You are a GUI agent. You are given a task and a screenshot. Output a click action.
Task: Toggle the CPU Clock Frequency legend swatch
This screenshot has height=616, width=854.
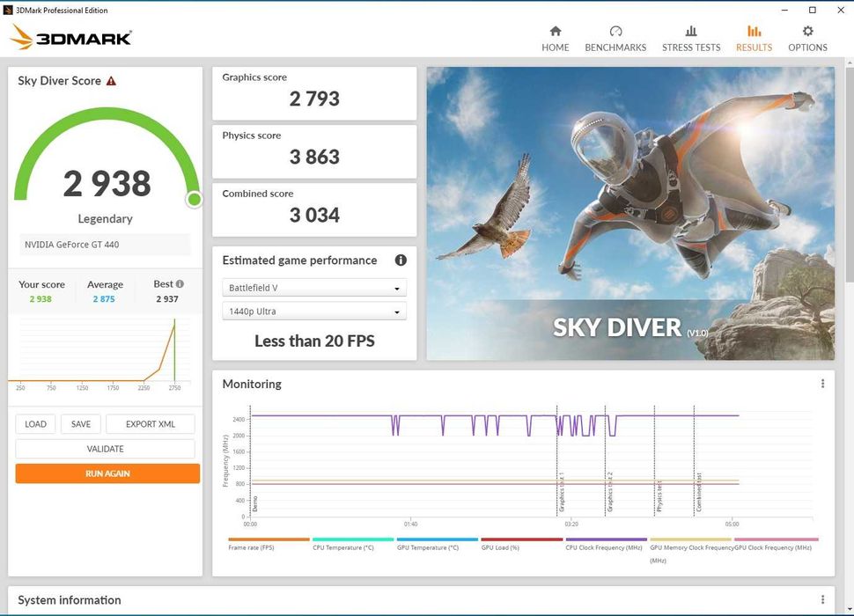pyautogui.click(x=606, y=539)
